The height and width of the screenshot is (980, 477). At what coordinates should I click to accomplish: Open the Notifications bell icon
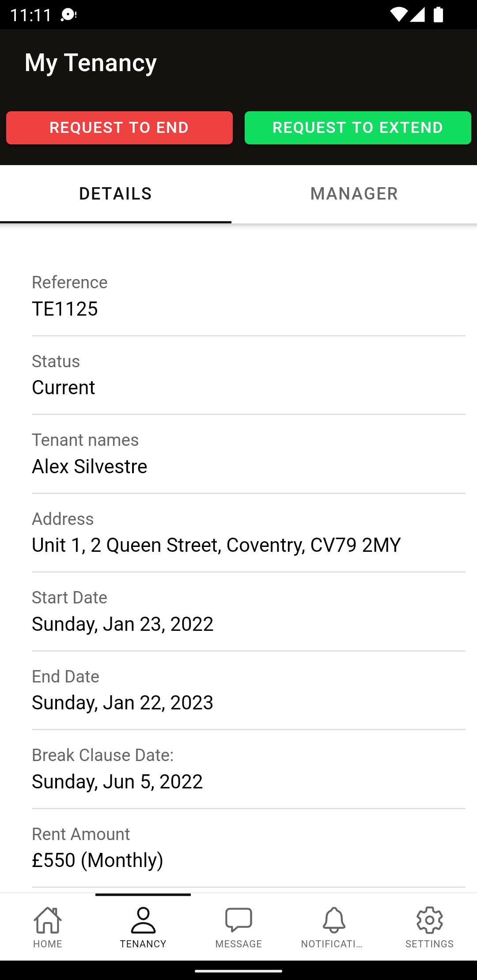334,920
